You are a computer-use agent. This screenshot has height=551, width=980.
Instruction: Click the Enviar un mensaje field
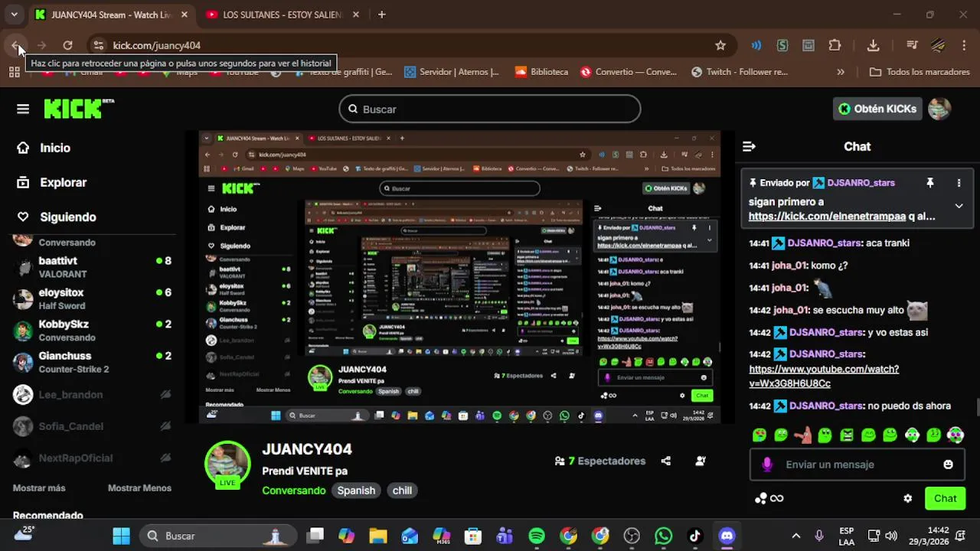(857, 465)
